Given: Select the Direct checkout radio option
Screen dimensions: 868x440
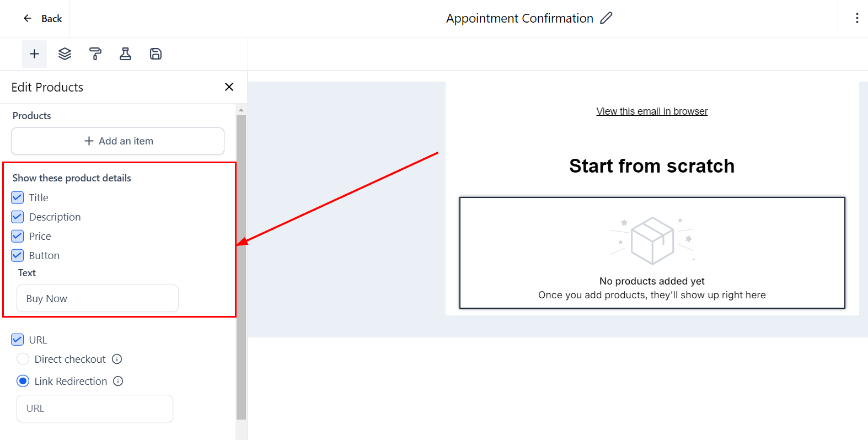Looking at the screenshot, I should [23, 359].
